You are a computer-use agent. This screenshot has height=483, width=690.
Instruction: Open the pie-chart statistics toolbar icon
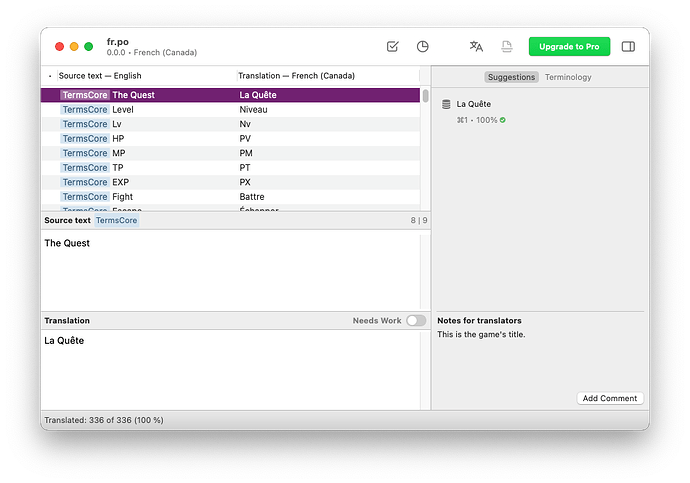422,46
